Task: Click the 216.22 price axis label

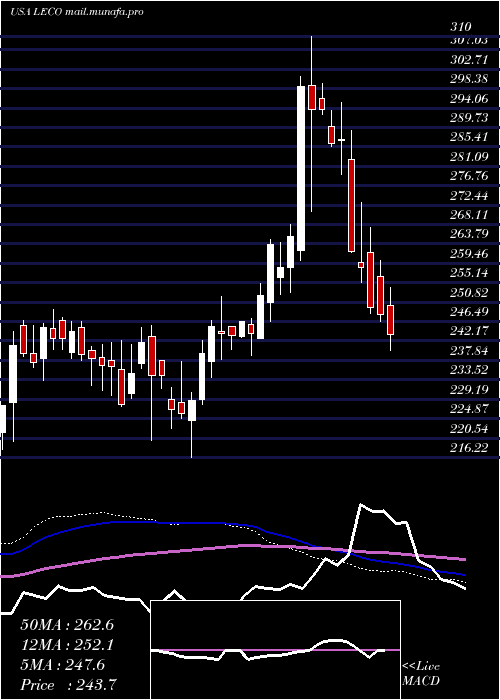Action: pos(469,447)
